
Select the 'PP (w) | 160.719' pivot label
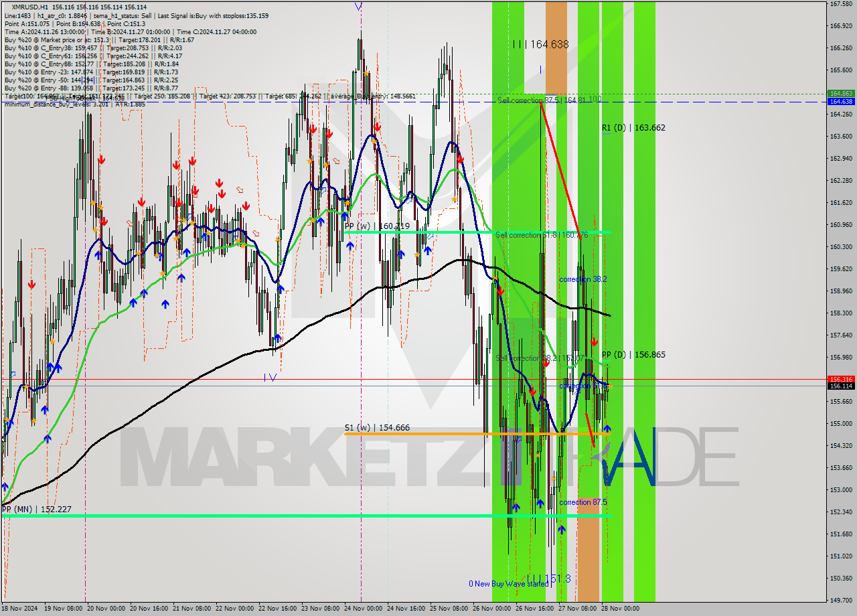[377, 226]
